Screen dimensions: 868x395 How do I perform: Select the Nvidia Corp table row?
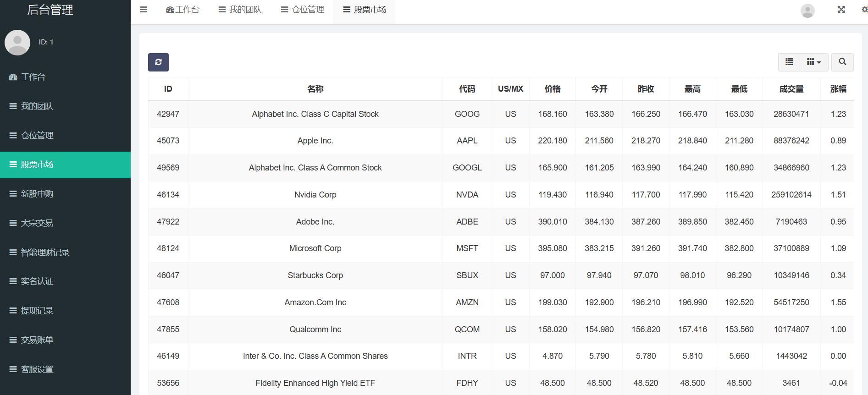315,195
